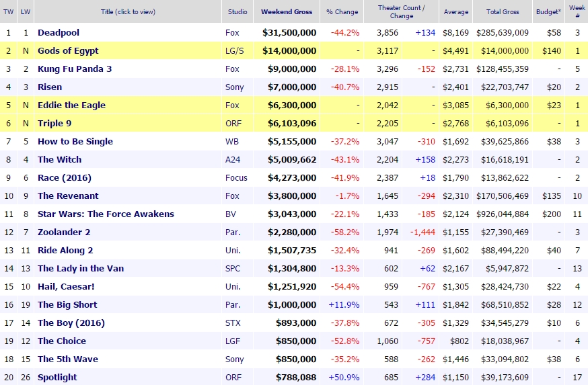Click Deadpool's $31,500,000 weekend gross
The image size is (588, 385).
pos(289,32)
